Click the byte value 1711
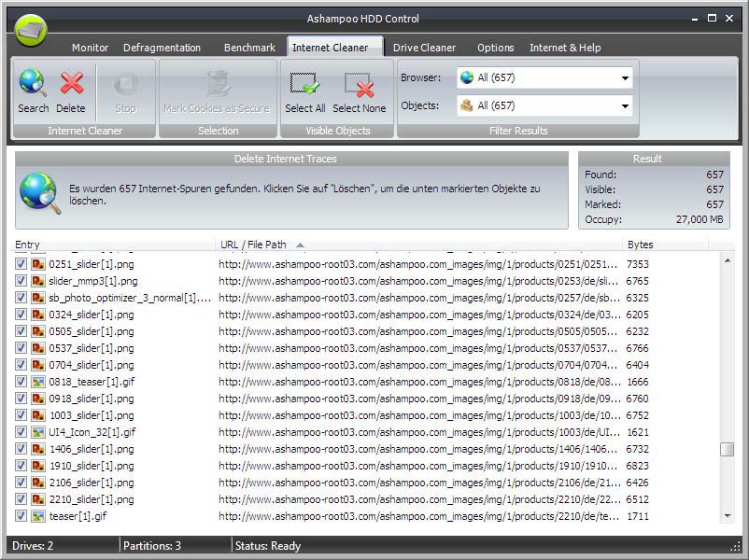 [637, 516]
